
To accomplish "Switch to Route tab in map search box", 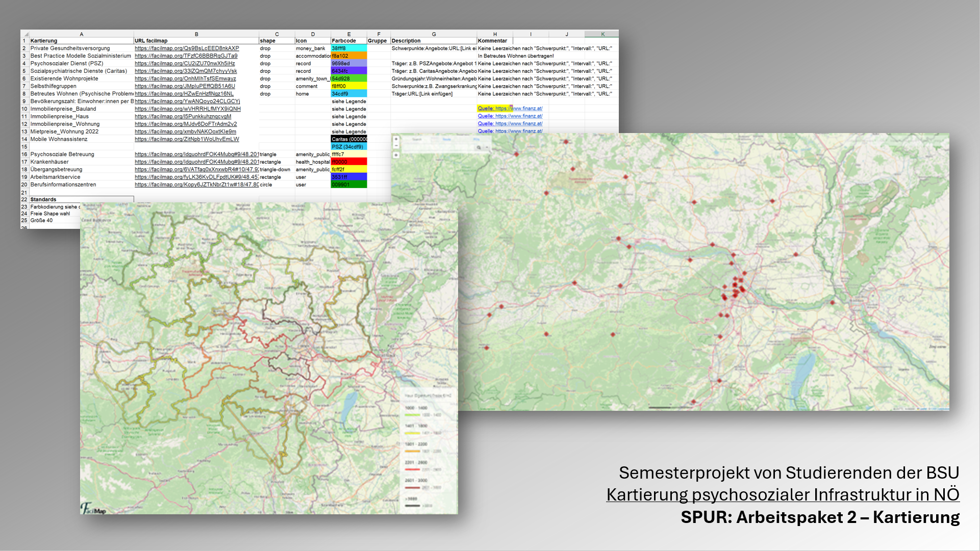I will coord(447,139).
